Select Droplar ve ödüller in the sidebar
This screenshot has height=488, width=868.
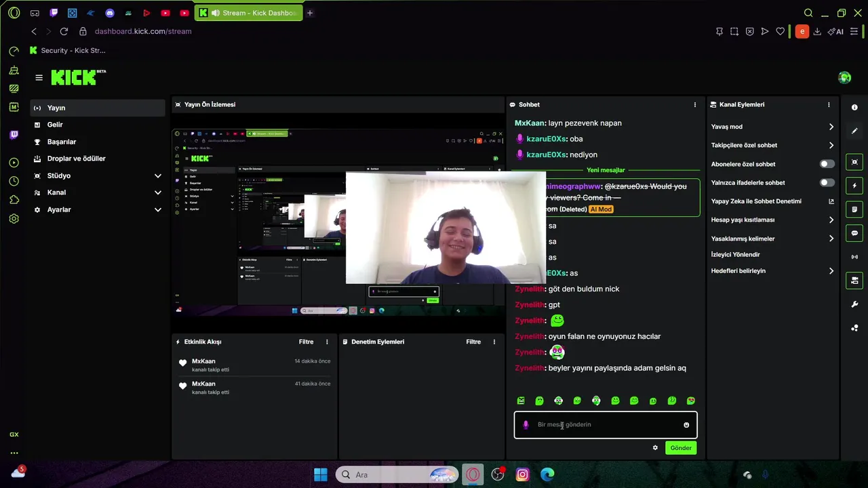(x=98, y=159)
